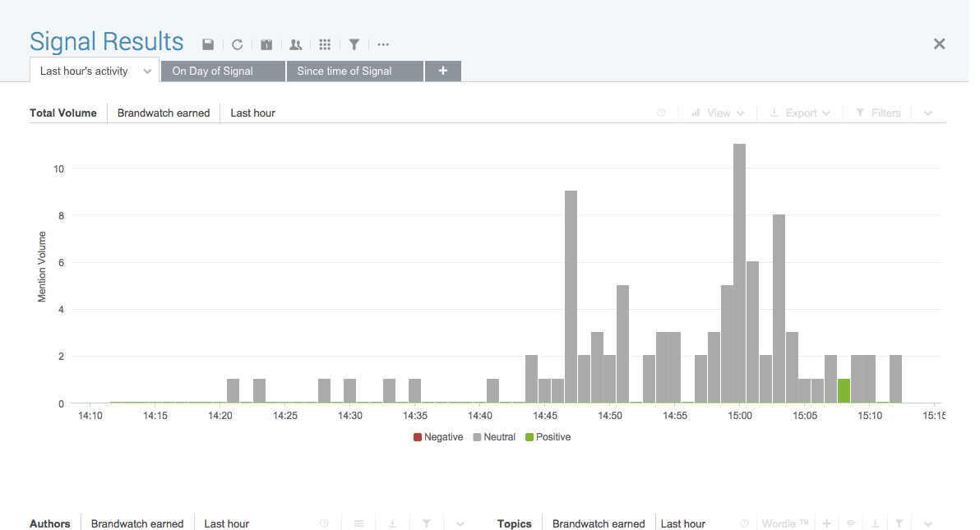Click the people icon in header
The width and height of the screenshot is (980, 530).
(296, 44)
